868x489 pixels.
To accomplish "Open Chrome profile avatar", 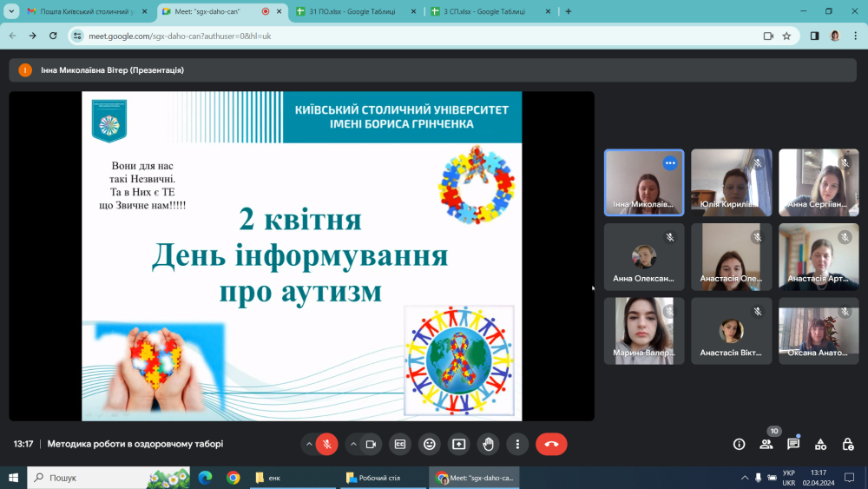I will point(835,36).
